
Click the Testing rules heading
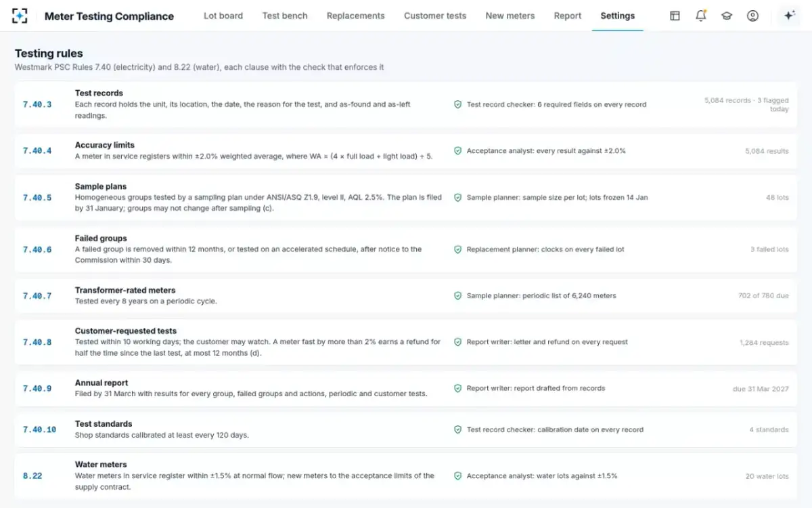(49, 54)
